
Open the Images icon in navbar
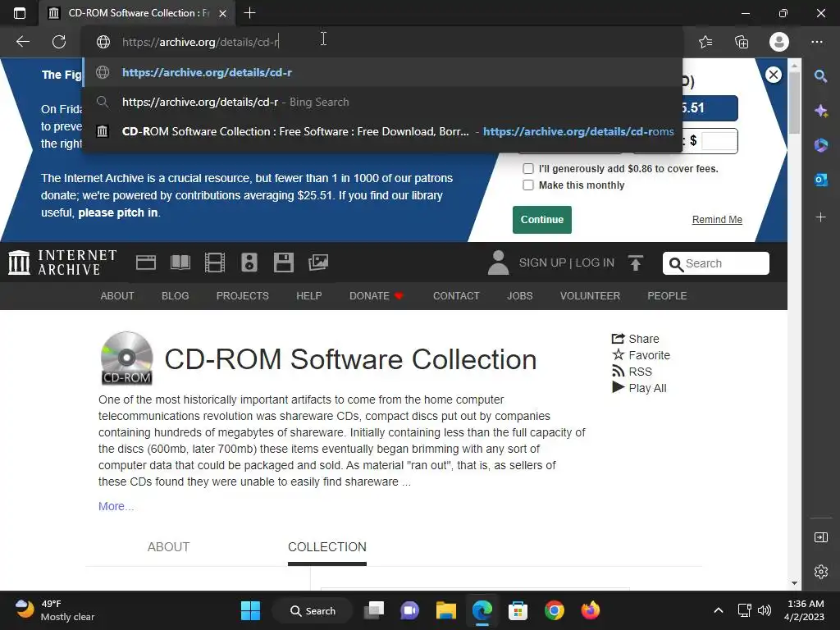(x=318, y=262)
